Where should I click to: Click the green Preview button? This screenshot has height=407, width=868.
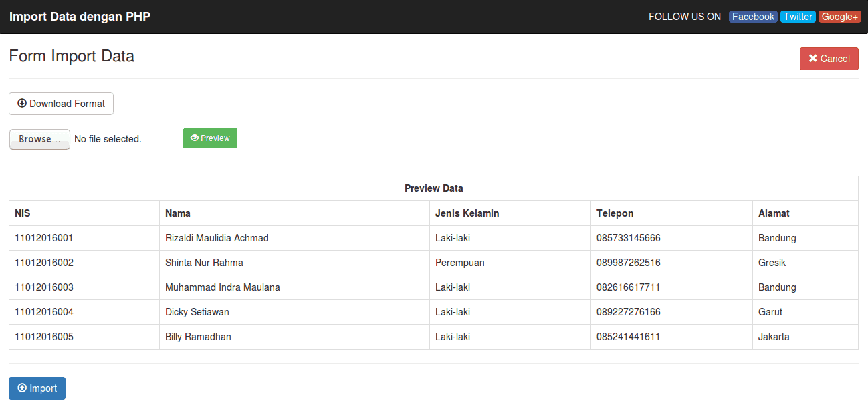pyautogui.click(x=210, y=138)
